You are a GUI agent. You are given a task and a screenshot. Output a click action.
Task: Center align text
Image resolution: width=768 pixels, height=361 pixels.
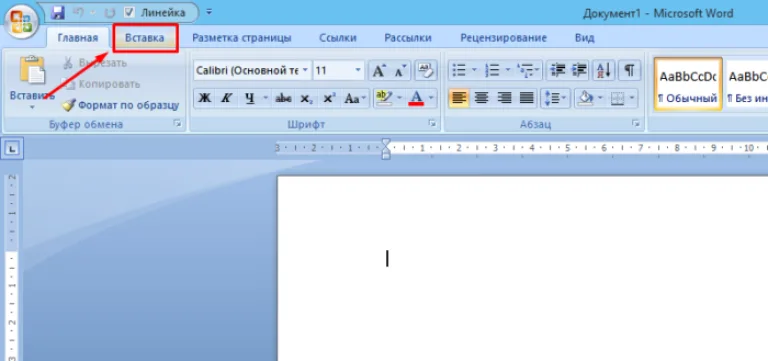(x=481, y=98)
